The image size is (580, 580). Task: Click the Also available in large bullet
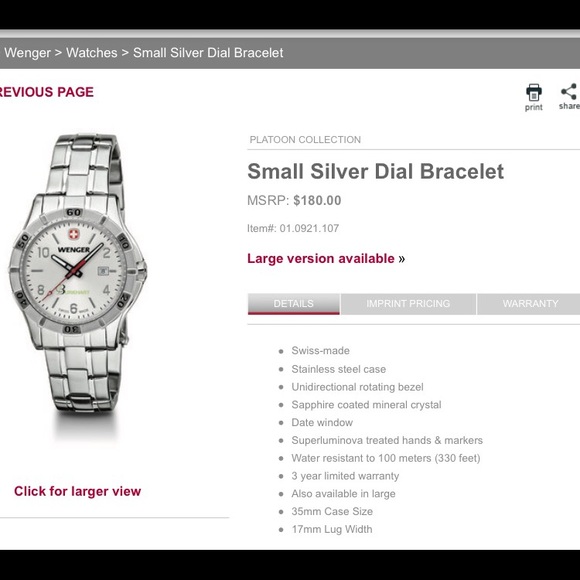point(343,494)
